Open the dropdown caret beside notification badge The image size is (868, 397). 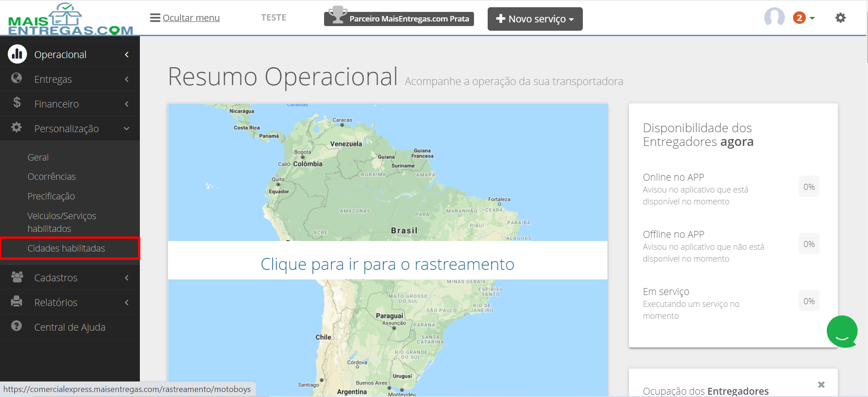[x=812, y=18]
